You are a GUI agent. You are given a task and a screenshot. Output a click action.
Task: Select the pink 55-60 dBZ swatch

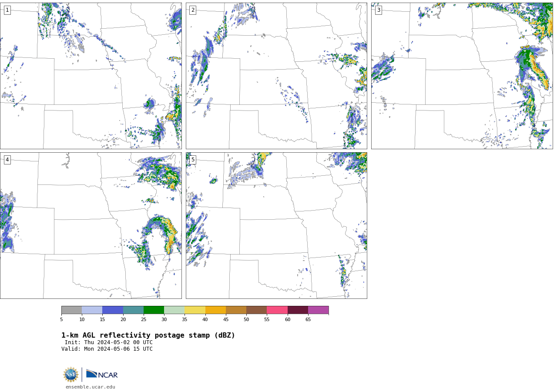click(277, 310)
